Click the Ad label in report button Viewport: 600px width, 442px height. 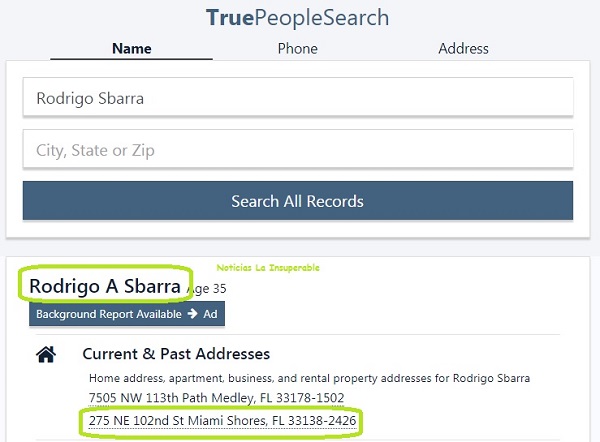(x=210, y=314)
